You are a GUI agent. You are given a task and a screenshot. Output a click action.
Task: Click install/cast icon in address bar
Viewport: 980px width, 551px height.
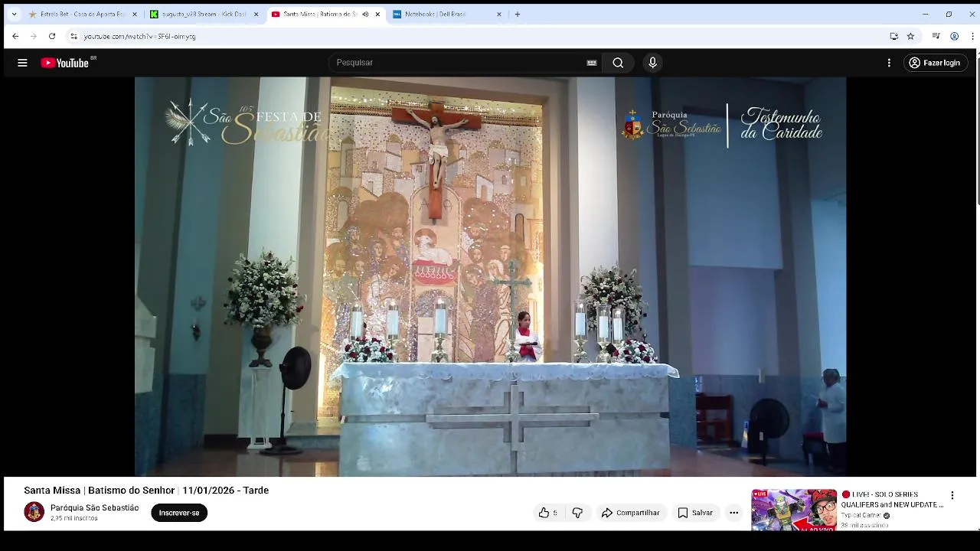[x=893, y=36]
